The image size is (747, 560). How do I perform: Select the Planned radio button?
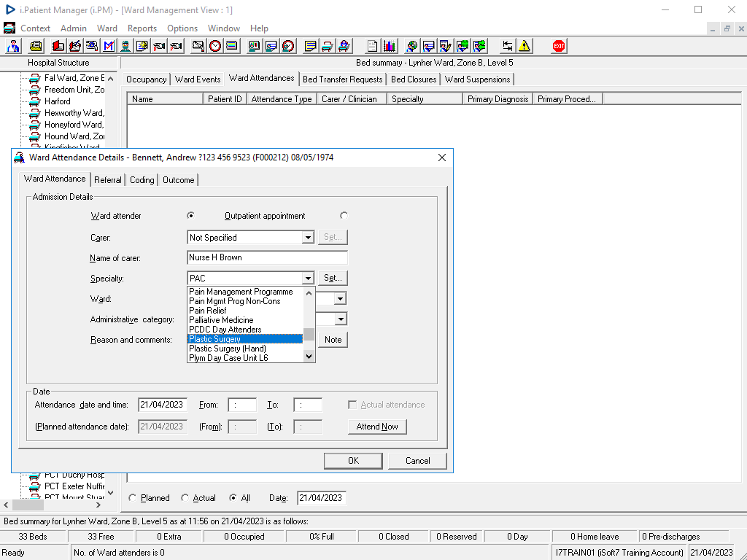coord(133,497)
